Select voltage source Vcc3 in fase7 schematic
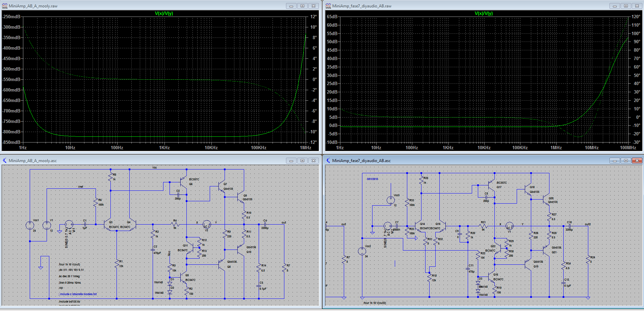644x311 pixels. (x=391, y=200)
